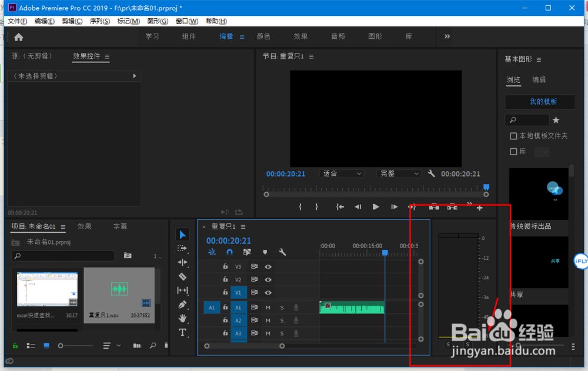Select the Selection arrow tool
588x371 pixels.
tap(183, 235)
